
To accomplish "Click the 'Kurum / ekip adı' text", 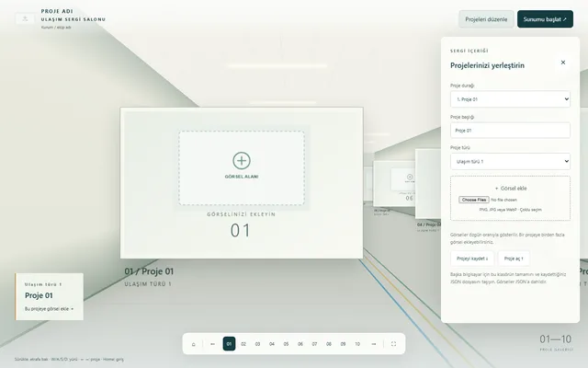I will 56,28.
